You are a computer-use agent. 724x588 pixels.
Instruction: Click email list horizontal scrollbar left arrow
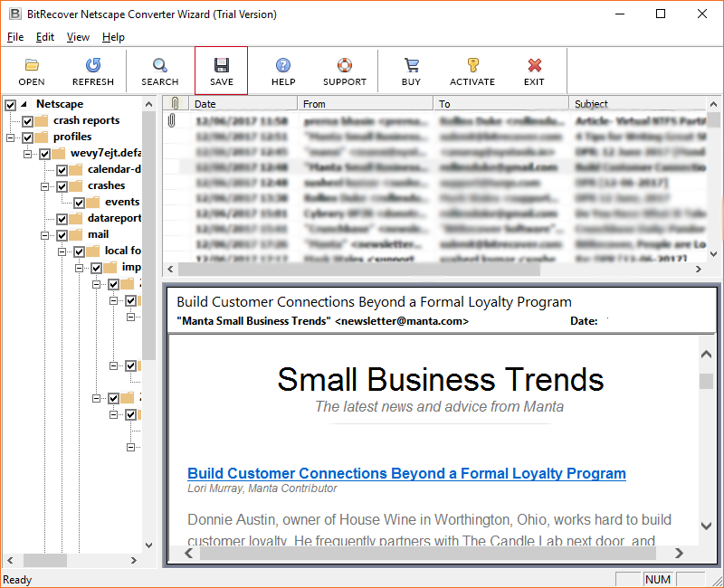point(170,269)
